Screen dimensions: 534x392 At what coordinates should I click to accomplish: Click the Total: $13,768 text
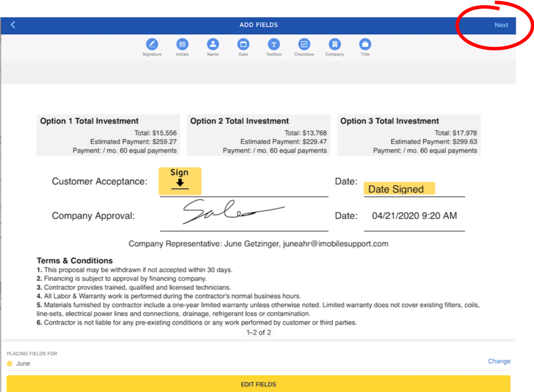[306, 133]
